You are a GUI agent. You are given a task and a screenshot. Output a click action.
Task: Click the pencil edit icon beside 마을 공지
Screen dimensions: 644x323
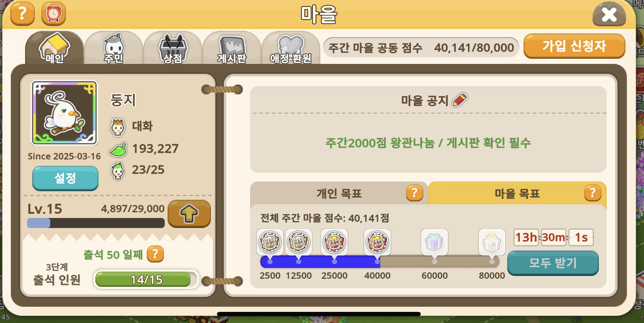click(x=460, y=100)
